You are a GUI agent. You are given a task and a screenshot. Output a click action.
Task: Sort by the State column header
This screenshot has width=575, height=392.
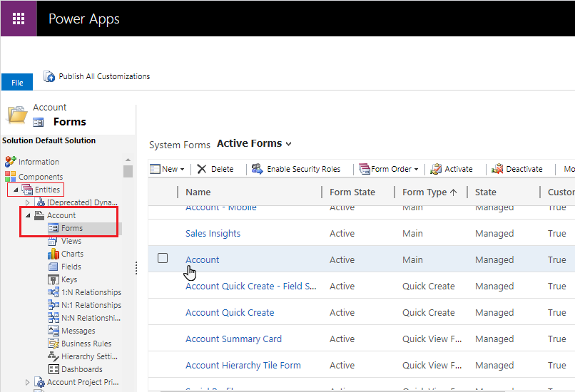coord(486,192)
